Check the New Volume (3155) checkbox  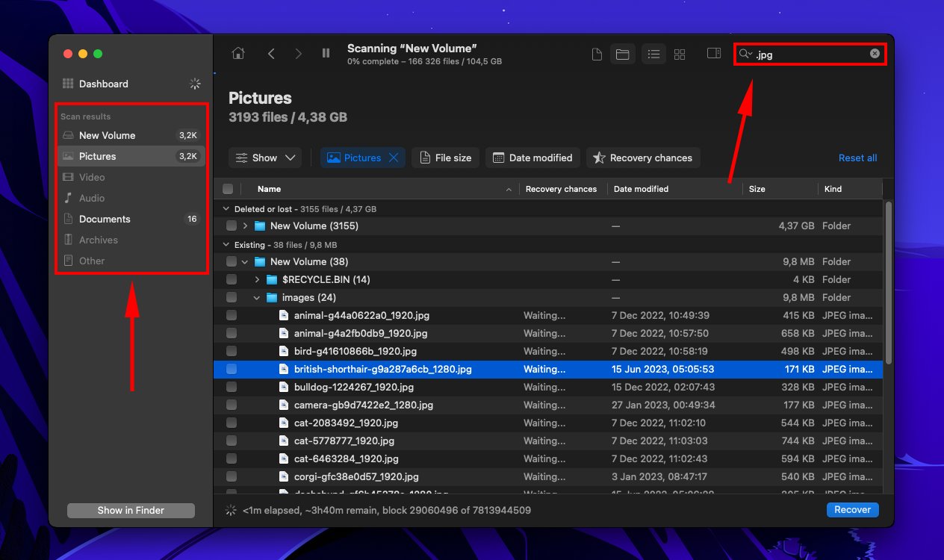(x=232, y=225)
